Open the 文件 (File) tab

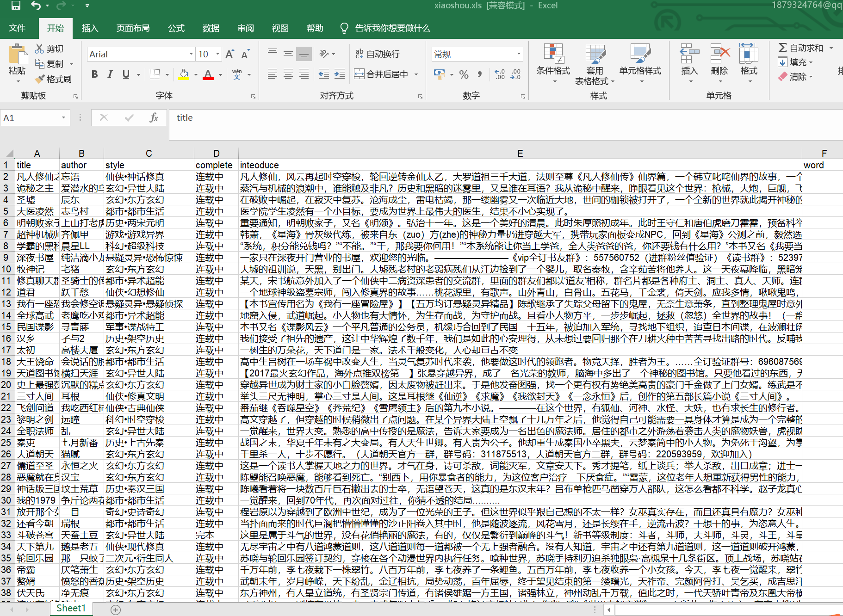tap(17, 28)
